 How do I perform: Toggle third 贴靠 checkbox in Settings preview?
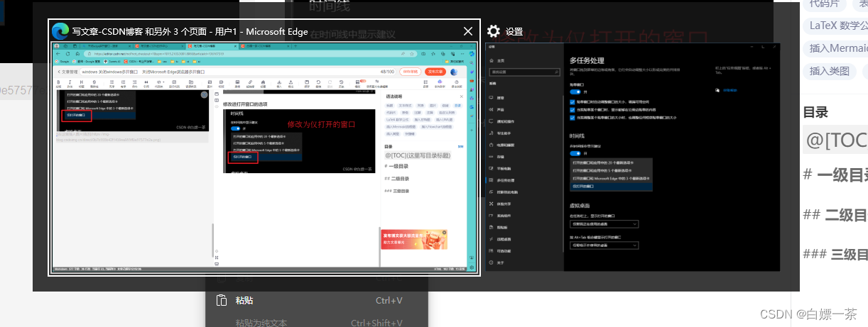[573, 117]
